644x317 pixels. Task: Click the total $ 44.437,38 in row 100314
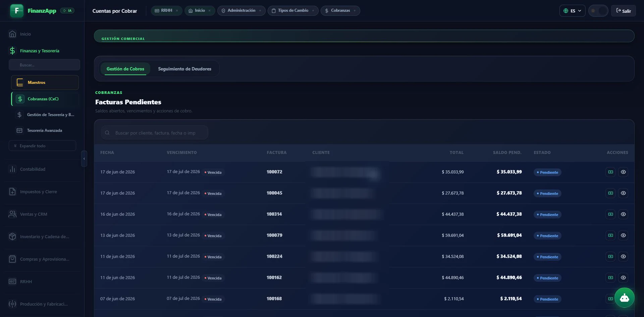coord(452,214)
